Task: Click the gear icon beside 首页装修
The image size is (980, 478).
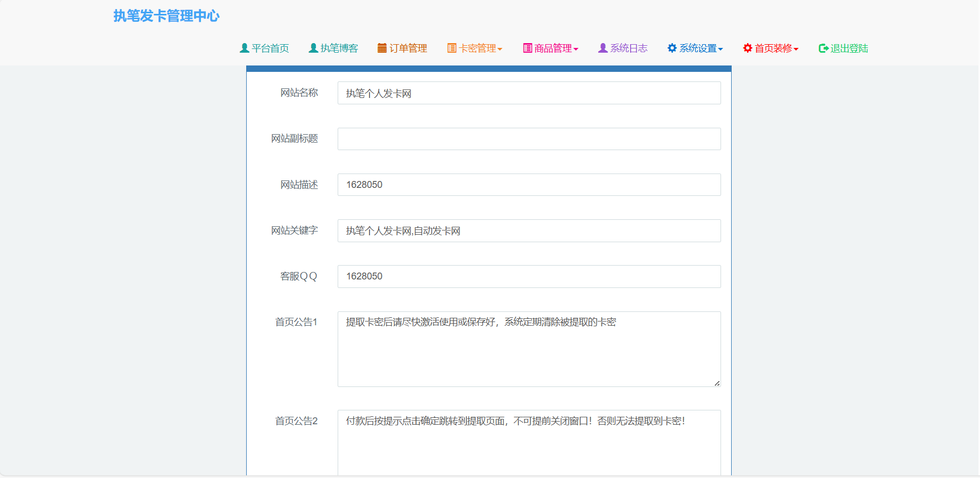Action: click(748, 48)
